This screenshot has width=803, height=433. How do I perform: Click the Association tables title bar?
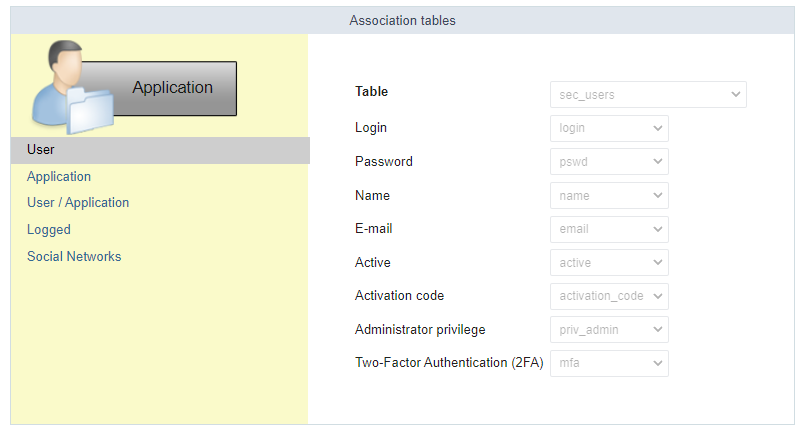click(402, 20)
